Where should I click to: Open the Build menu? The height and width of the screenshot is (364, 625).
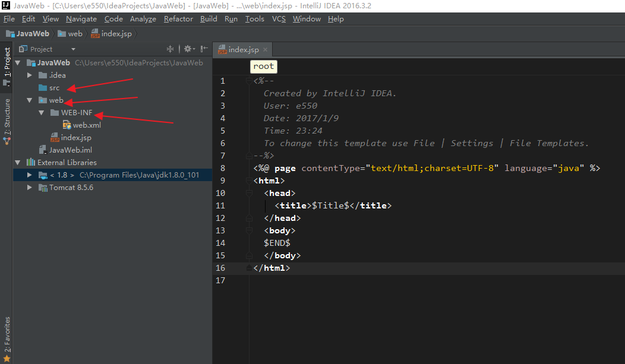[209, 19]
